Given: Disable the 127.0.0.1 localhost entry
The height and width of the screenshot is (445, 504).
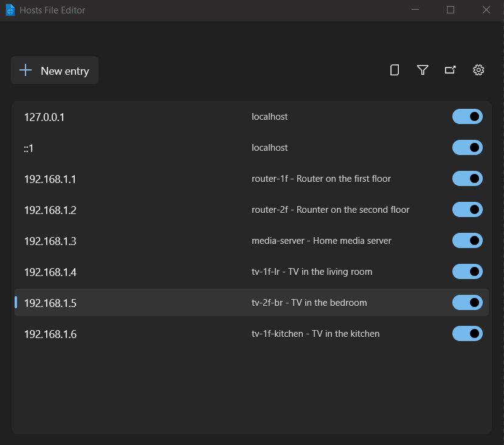Looking at the screenshot, I should (x=467, y=116).
